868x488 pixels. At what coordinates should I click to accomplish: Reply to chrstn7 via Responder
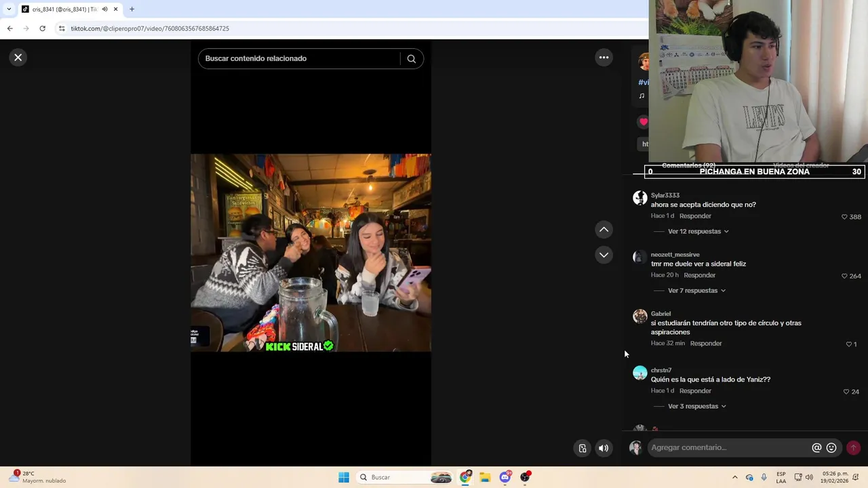point(695,391)
